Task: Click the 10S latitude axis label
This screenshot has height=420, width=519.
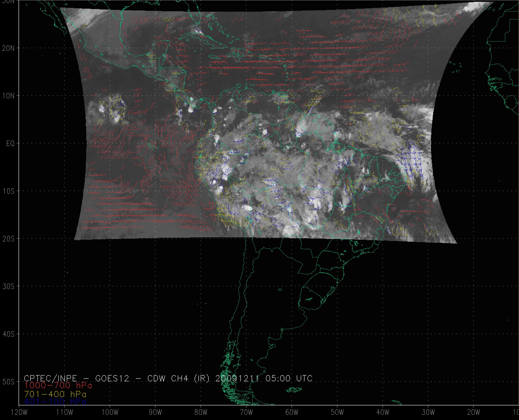Action: [8, 191]
